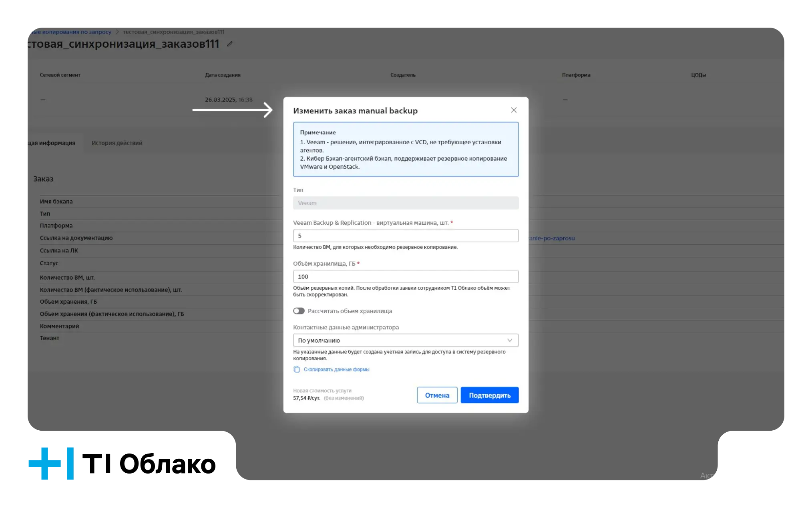Switch to the 'Общая информация' tab
Image resolution: width=812 pixels, height=508 pixels.
click(x=51, y=143)
